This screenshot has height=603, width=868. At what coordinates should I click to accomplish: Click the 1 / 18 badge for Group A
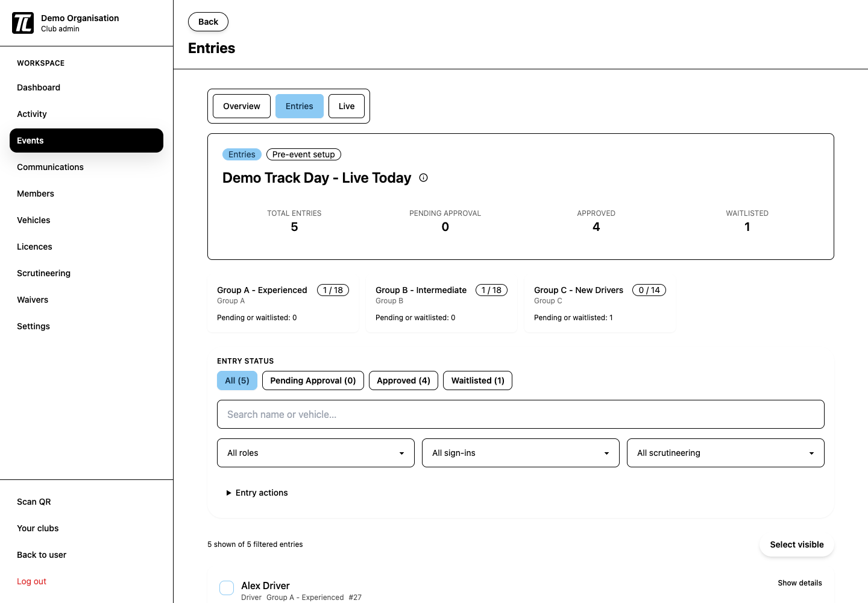tap(333, 290)
